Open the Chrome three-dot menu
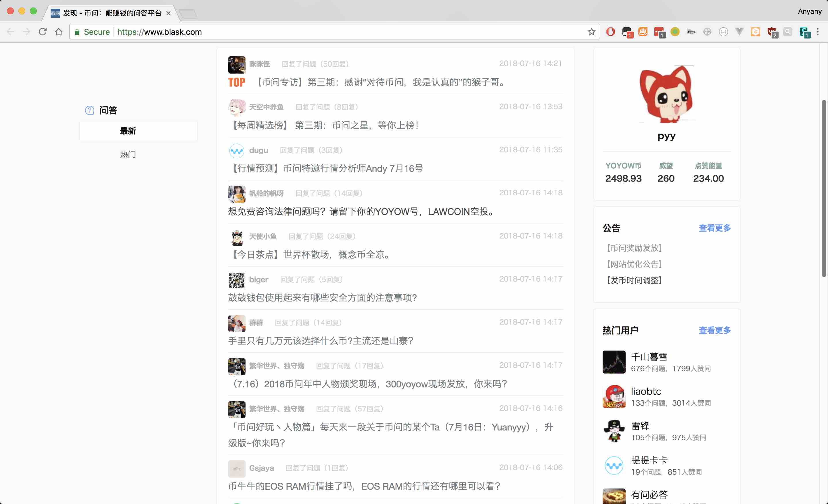This screenshot has width=828, height=504. [x=818, y=32]
